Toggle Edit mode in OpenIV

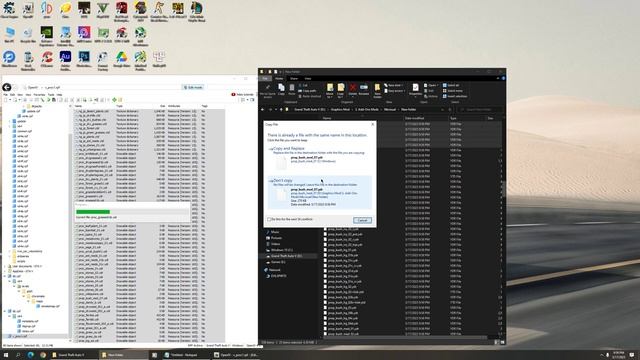[193, 87]
